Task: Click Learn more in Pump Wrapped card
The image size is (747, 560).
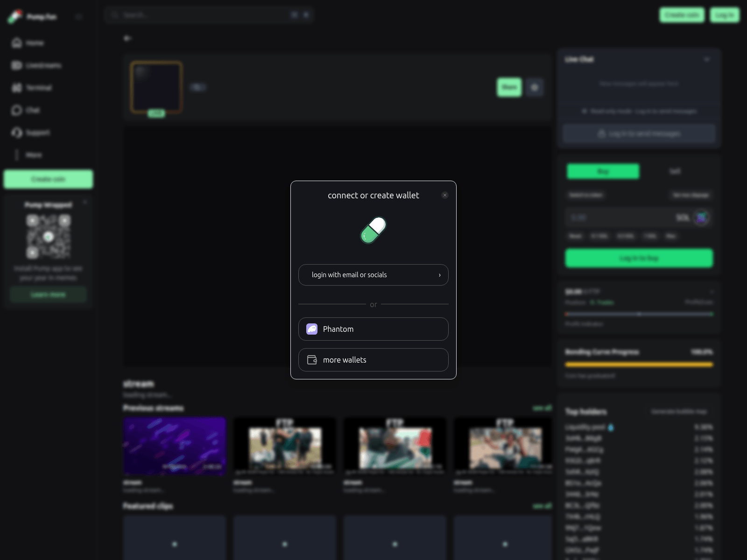Action: [48, 294]
